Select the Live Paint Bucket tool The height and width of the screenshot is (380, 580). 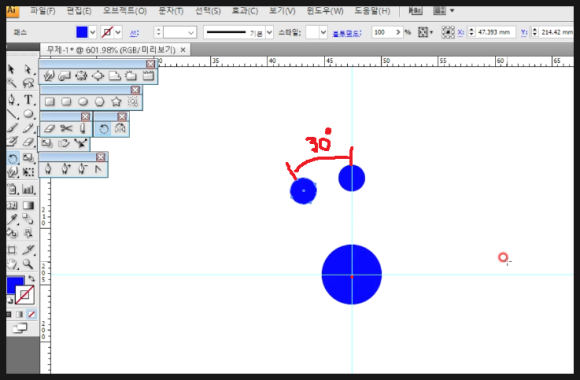tap(11, 233)
